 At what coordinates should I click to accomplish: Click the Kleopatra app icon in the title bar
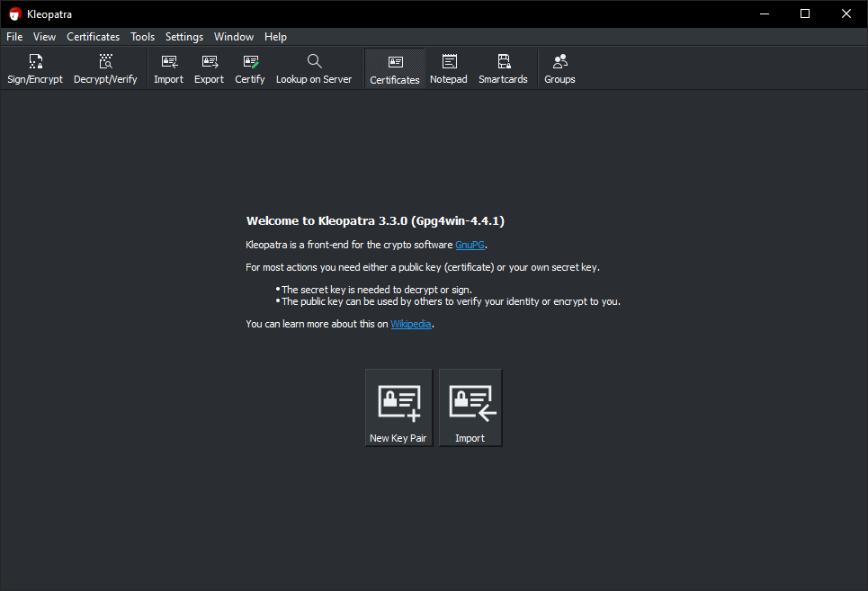[x=15, y=13]
